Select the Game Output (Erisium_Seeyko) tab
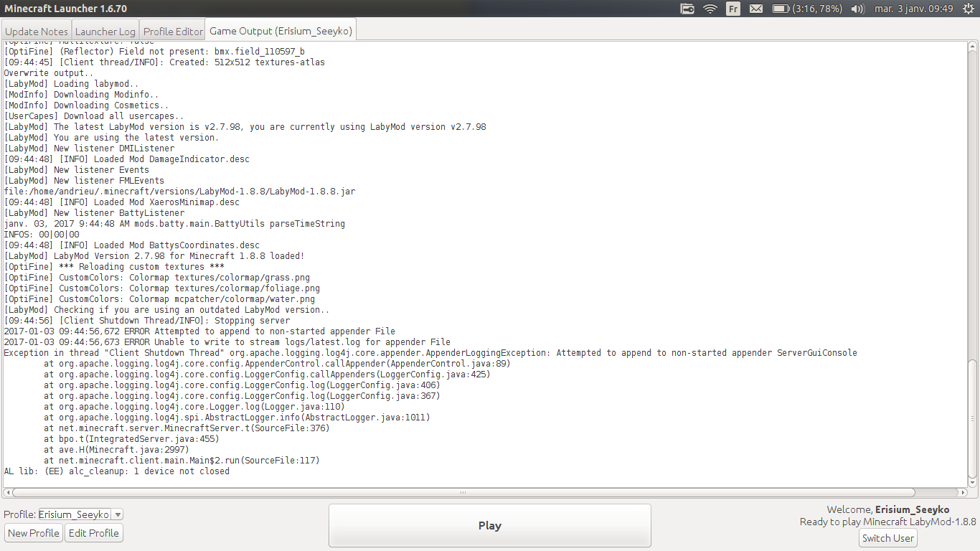 280,31
